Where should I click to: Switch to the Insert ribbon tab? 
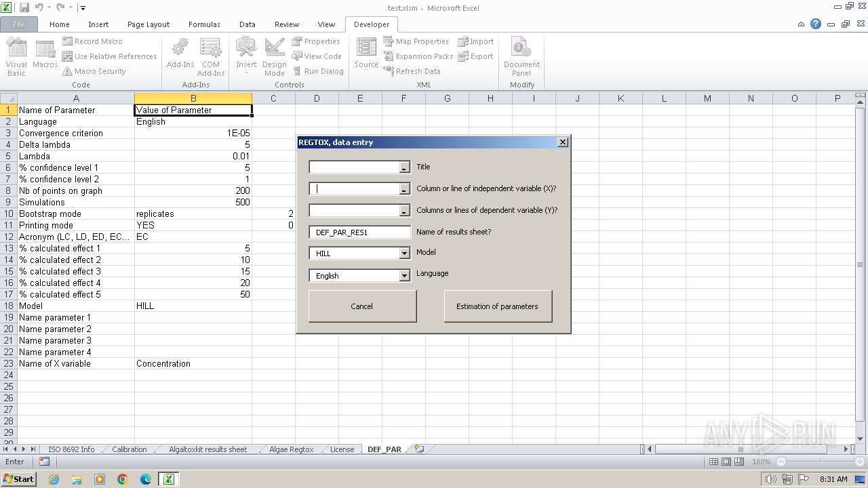click(x=98, y=24)
